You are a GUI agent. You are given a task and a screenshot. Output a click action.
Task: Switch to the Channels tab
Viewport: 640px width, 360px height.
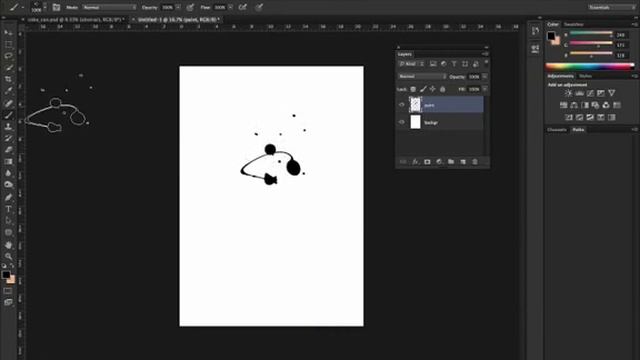point(557,130)
